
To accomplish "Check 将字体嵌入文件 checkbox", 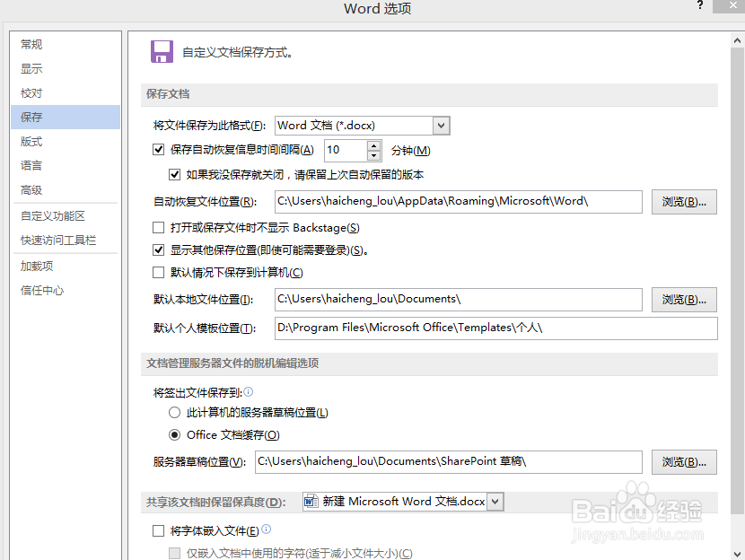I will 158,530.
